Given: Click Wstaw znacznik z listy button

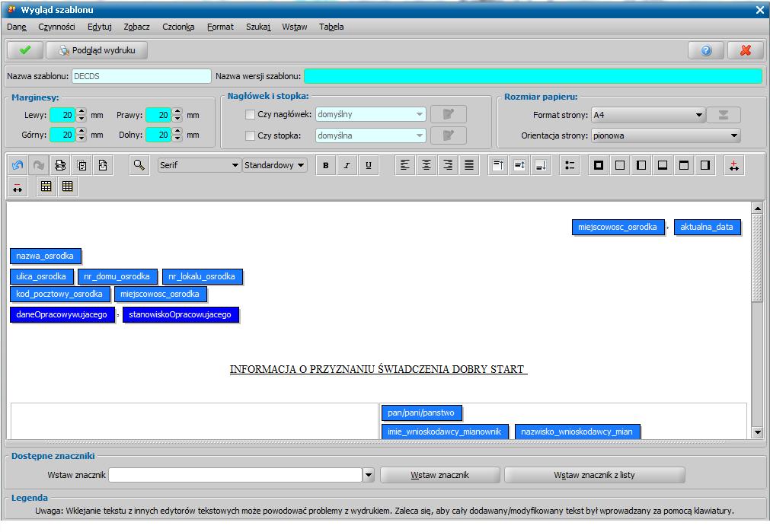Looking at the screenshot, I should tap(595, 475).
